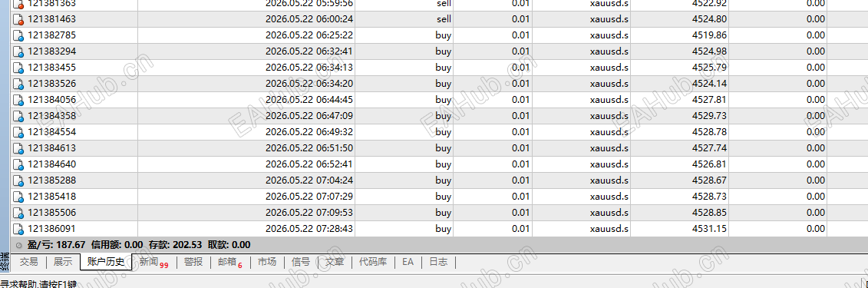Viewport: 868px width, 288px height.
Task: Click the order icon for ticket 121386091
Action: [18, 230]
